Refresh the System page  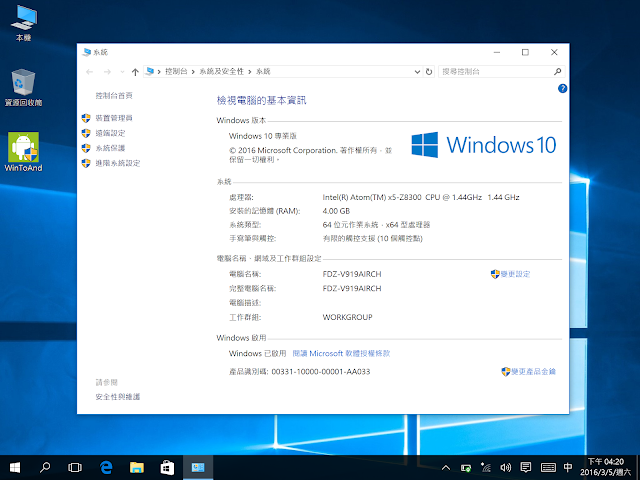(429, 72)
